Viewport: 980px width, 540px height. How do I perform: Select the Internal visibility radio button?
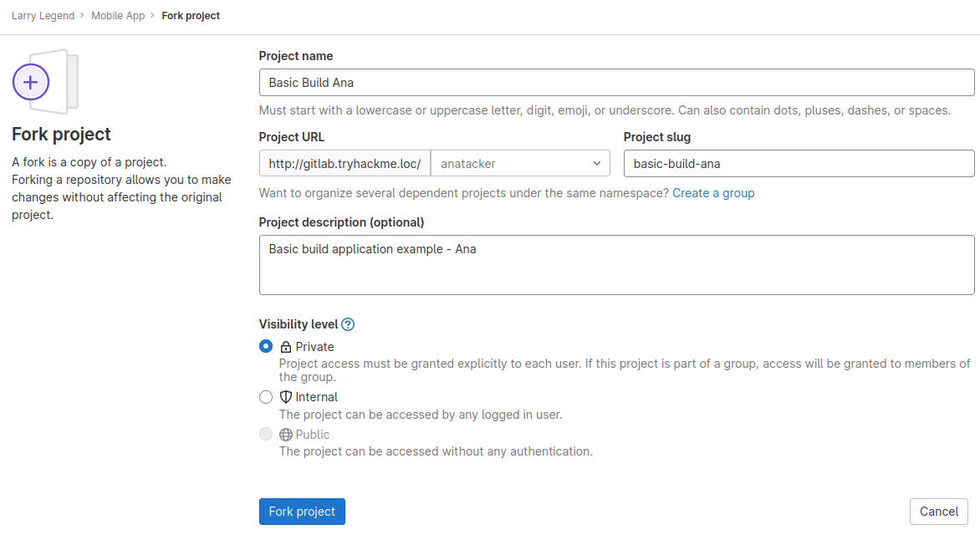[x=265, y=396]
